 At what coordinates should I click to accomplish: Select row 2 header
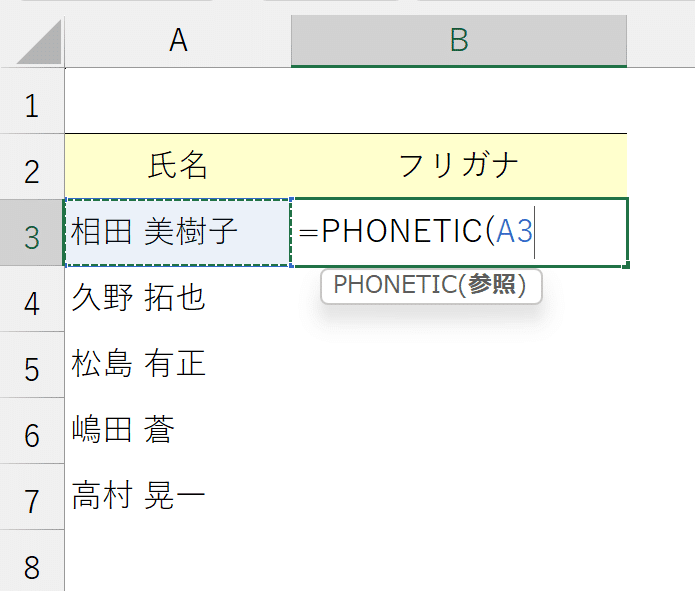click(32, 166)
